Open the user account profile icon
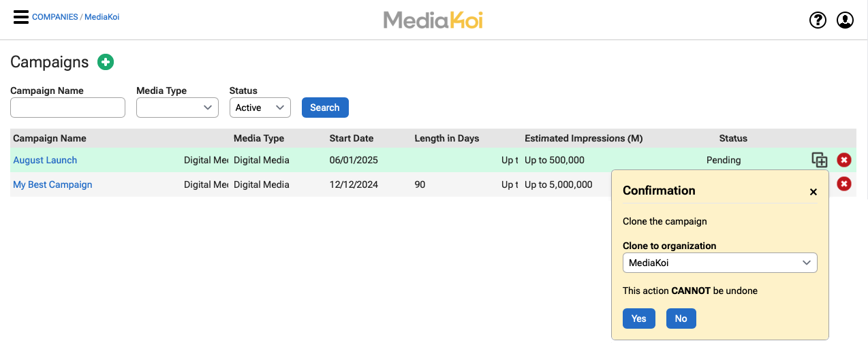 [845, 20]
